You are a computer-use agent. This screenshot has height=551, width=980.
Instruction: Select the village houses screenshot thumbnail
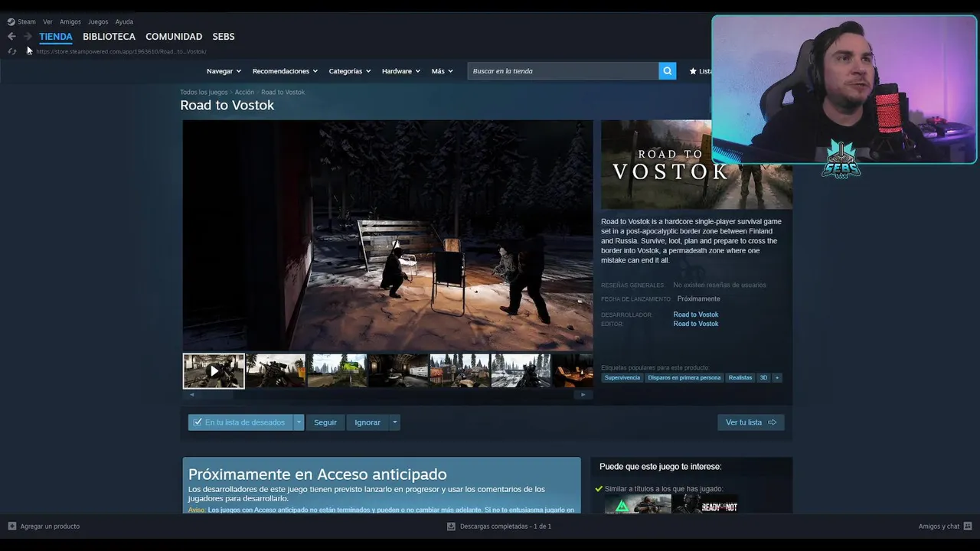[x=459, y=370]
